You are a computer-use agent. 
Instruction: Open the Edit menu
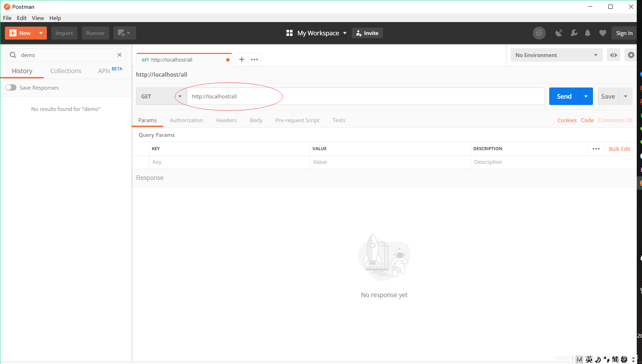pyautogui.click(x=22, y=18)
